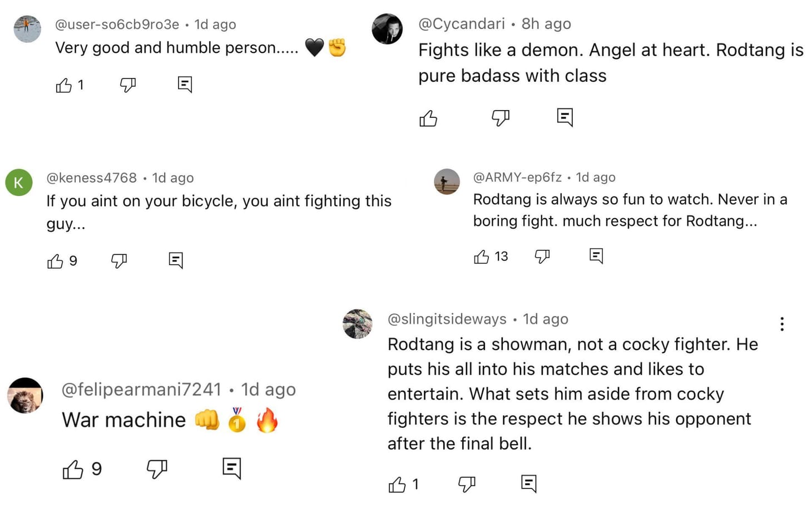Viewport: 812px width, 508px height.
Task: Toggle the like on @Cycandari's comment
Action: (x=428, y=118)
